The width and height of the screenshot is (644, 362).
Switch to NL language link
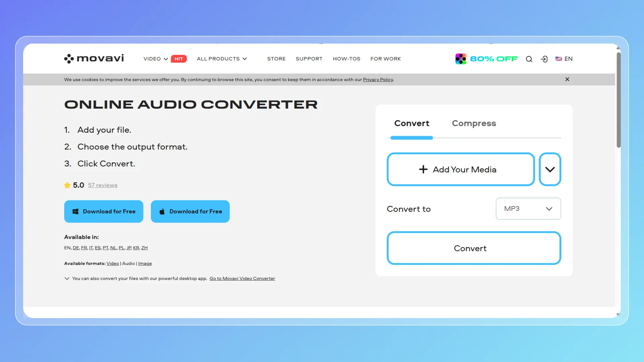[113, 248]
